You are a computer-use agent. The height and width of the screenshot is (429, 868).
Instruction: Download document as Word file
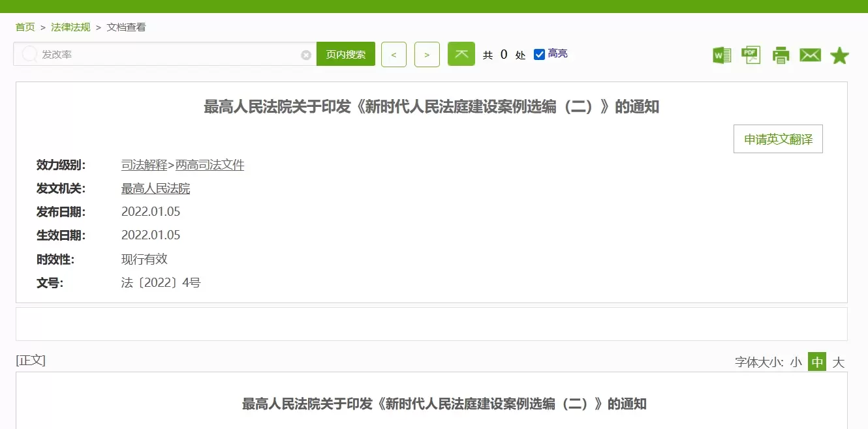pos(721,55)
